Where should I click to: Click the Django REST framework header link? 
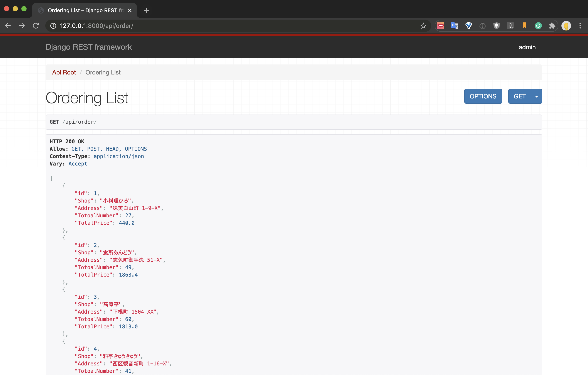click(x=89, y=47)
